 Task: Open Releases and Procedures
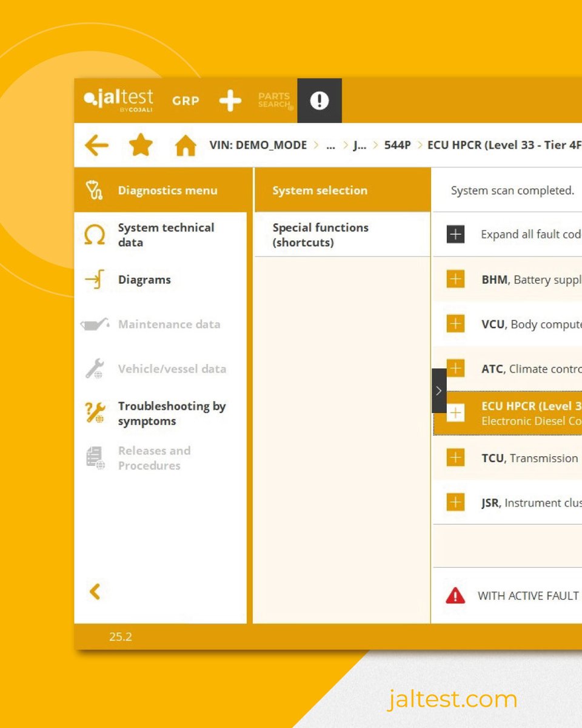(160, 458)
